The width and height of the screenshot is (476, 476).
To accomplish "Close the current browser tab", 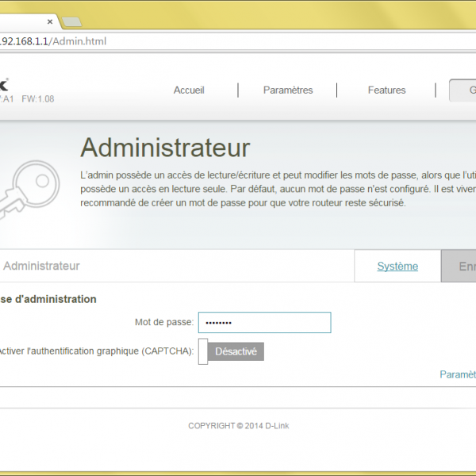I will pos(50,21).
